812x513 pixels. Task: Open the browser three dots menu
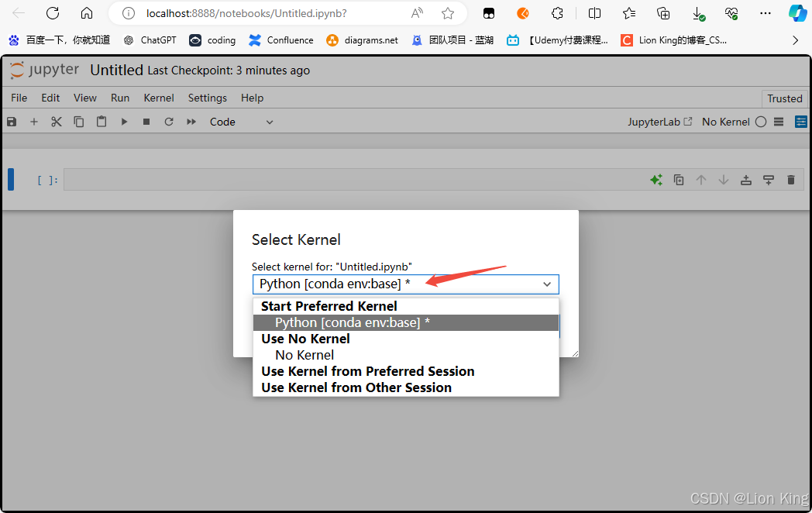click(766, 13)
